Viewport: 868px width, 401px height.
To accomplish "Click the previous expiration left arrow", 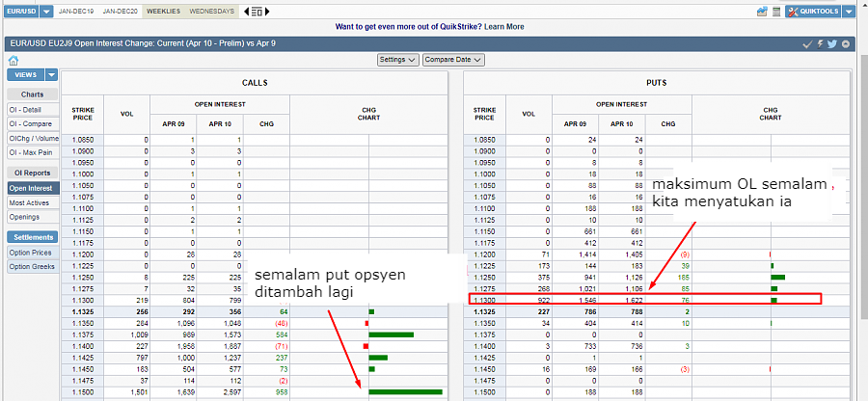I will (x=246, y=11).
